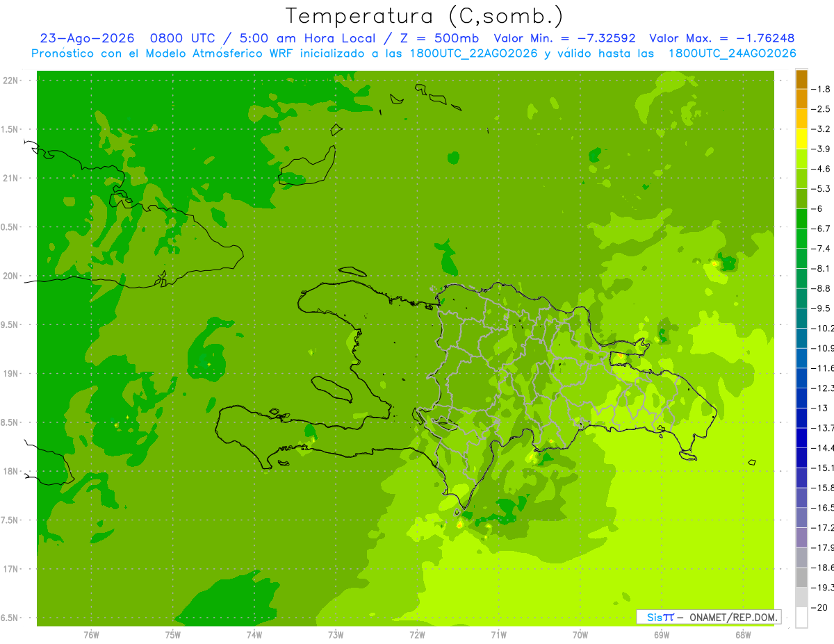Pick the light green swatch between -4.6 and -5.3
The width and height of the screenshot is (834, 644).
(801, 179)
